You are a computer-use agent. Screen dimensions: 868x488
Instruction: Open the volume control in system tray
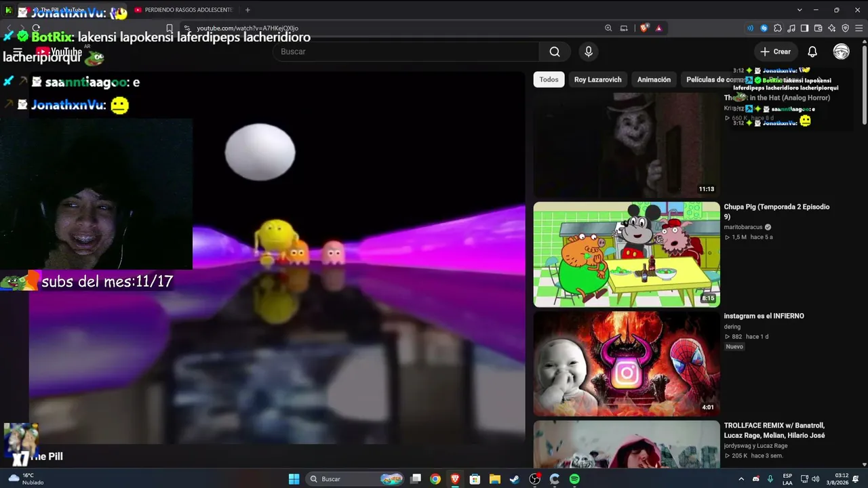click(815, 479)
